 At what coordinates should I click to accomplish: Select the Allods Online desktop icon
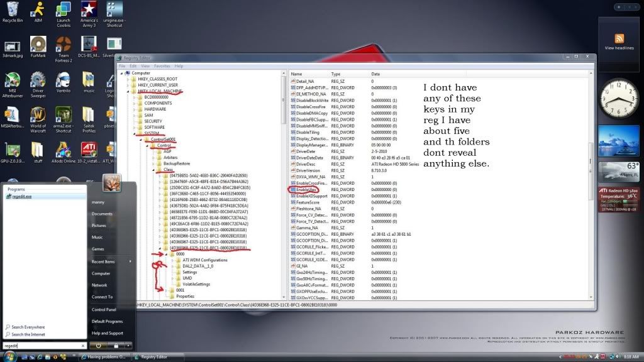[64, 153]
